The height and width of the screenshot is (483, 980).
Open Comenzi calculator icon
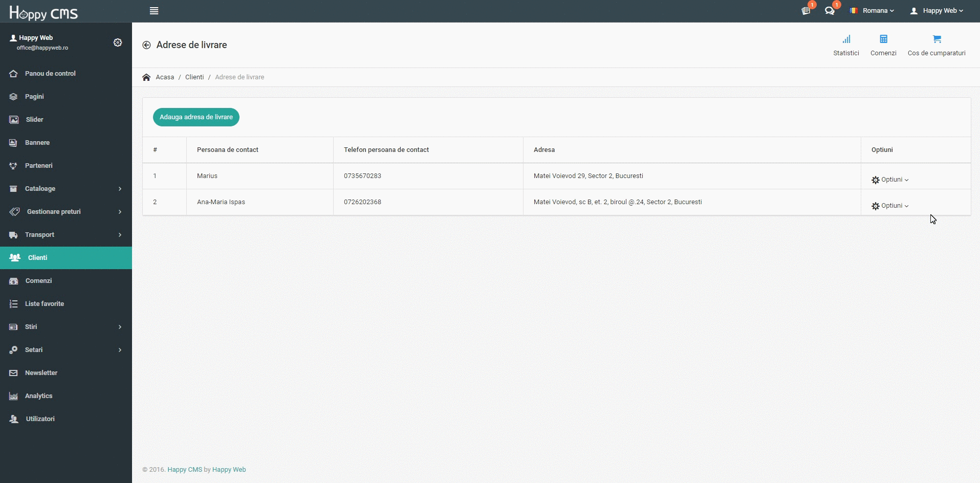click(x=883, y=39)
